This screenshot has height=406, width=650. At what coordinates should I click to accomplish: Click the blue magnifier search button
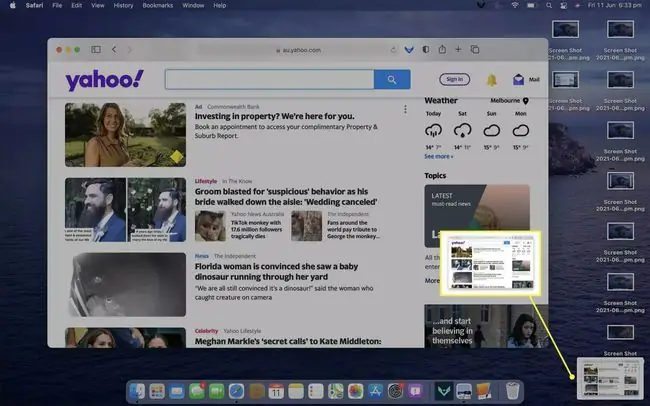point(392,79)
